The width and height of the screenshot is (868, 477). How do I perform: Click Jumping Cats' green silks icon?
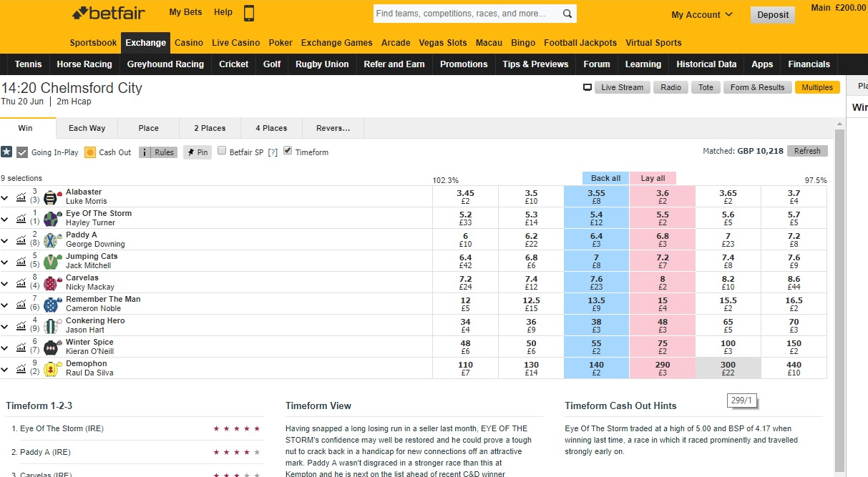[x=51, y=262]
